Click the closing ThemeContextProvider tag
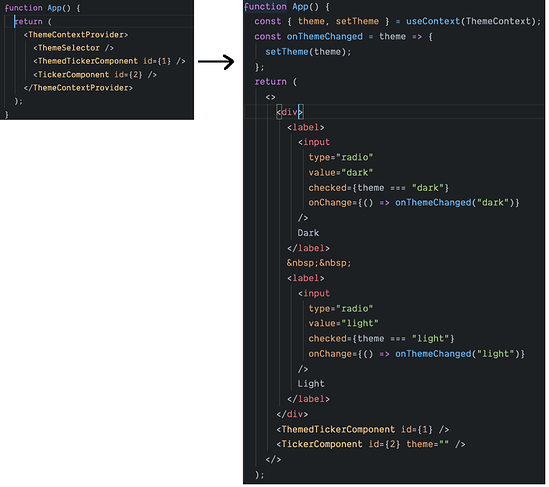The height and width of the screenshot is (487, 549). tap(78, 88)
